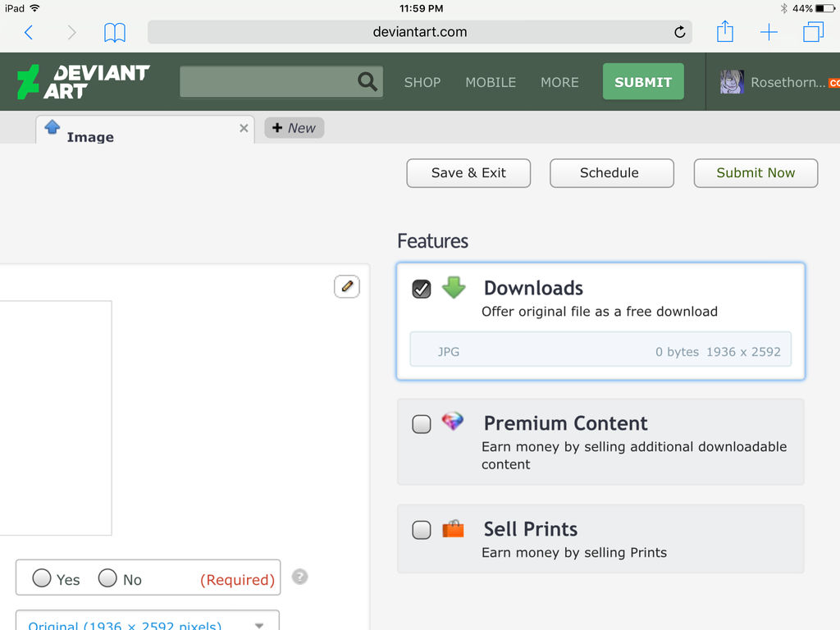Open the SHOP menu
This screenshot has height=630, width=840.
coord(422,83)
